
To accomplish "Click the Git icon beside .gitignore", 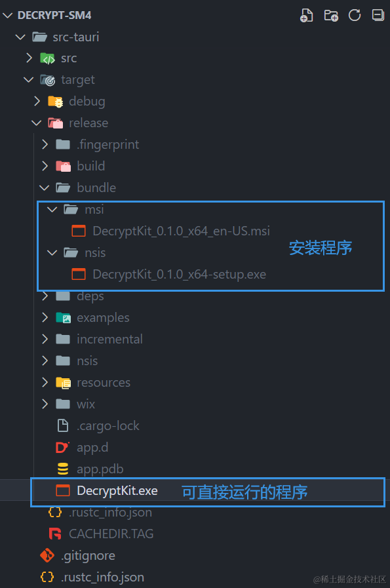I will pyautogui.click(x=47, y=555).
